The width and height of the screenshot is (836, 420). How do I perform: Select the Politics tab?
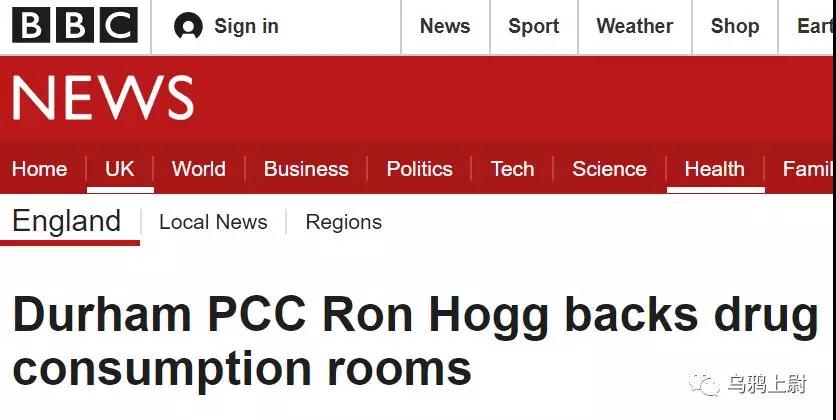pyautogui.click(x=420, y=169)
